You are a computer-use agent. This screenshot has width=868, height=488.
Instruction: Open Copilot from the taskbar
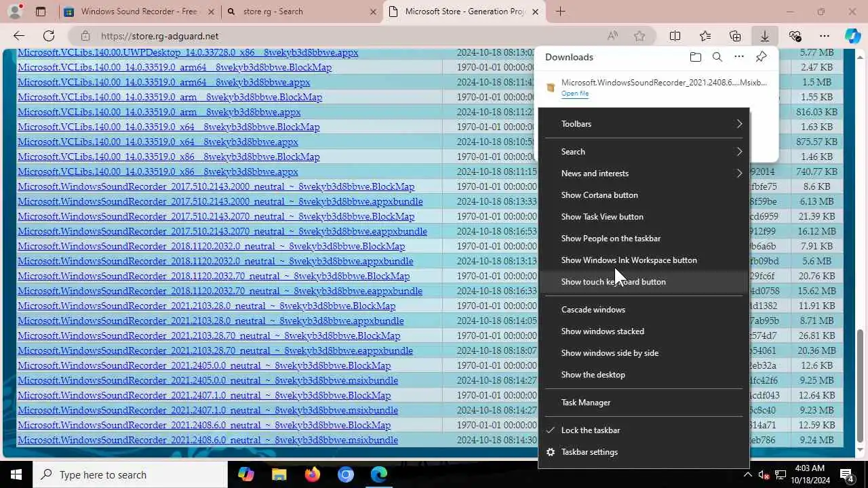[x=245, y=474]
